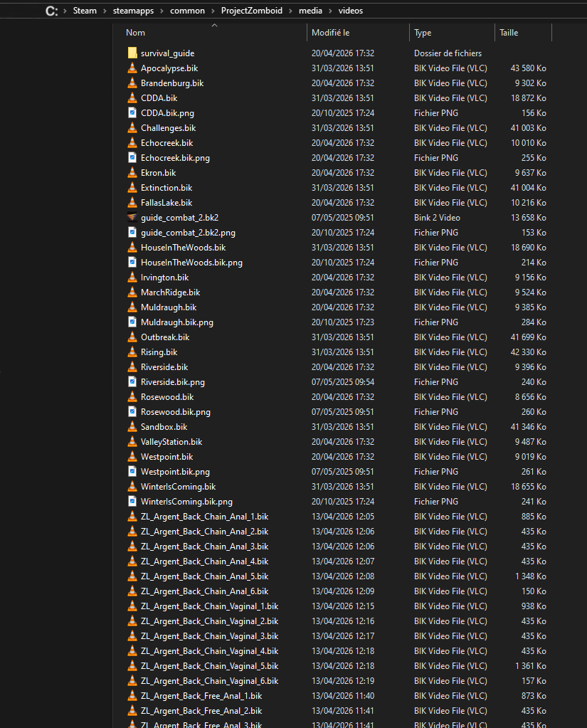Click the Bink 2 Video type cell
This screenshot has height=728, width=587.
click(x=437, y=217)
